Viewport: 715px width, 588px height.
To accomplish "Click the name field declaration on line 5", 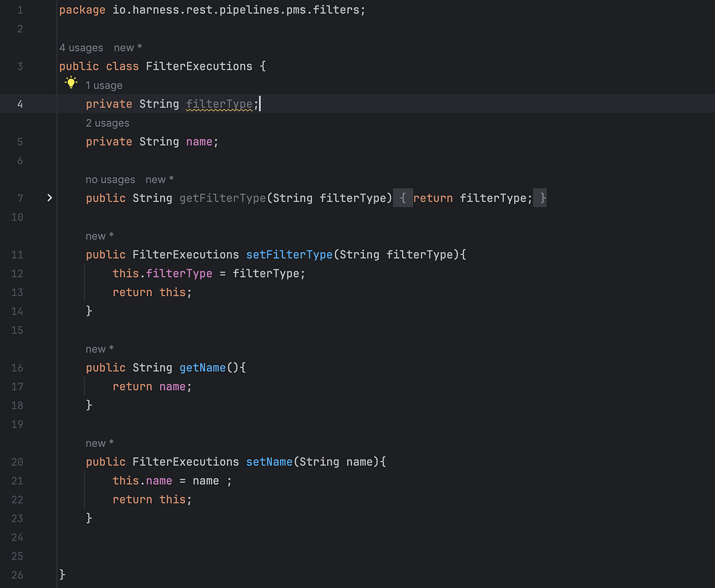I will click(x=199, y=142).
